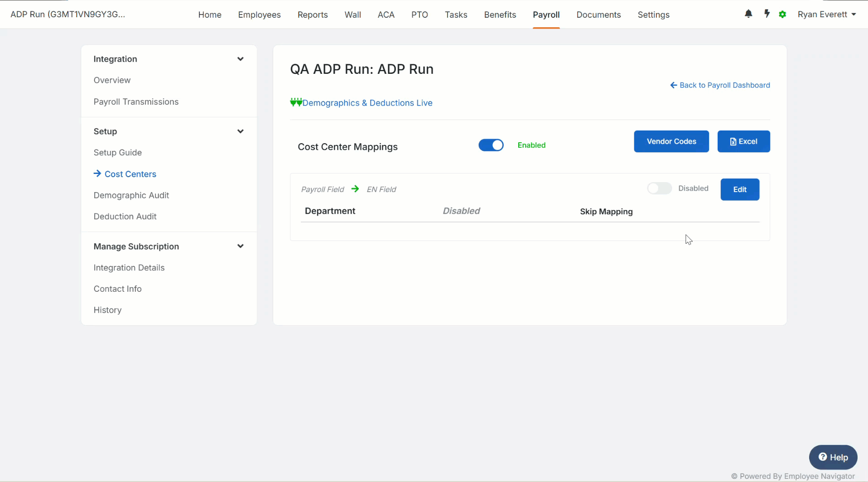Click the Department payroll field label
Screen dimensions: 868x482
click(330, 211)
